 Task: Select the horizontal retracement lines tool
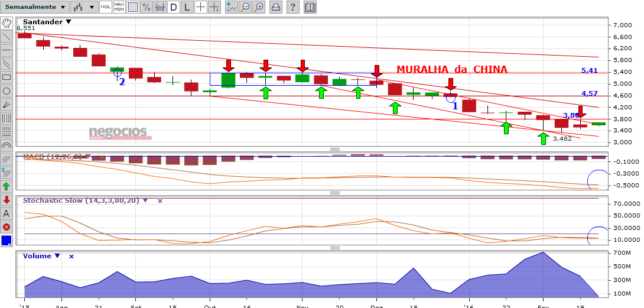[x=6, y=132]
